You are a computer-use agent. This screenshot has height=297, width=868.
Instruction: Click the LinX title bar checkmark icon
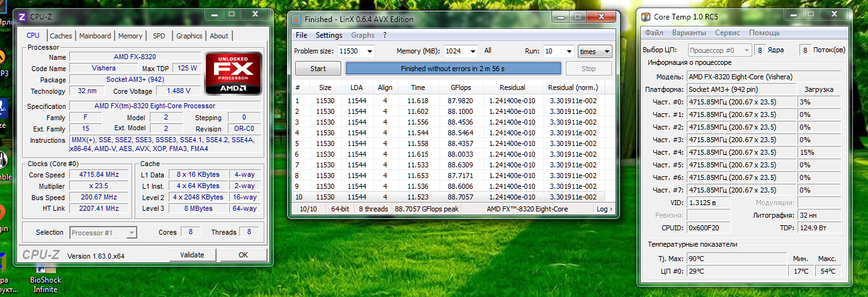point(297,20)
